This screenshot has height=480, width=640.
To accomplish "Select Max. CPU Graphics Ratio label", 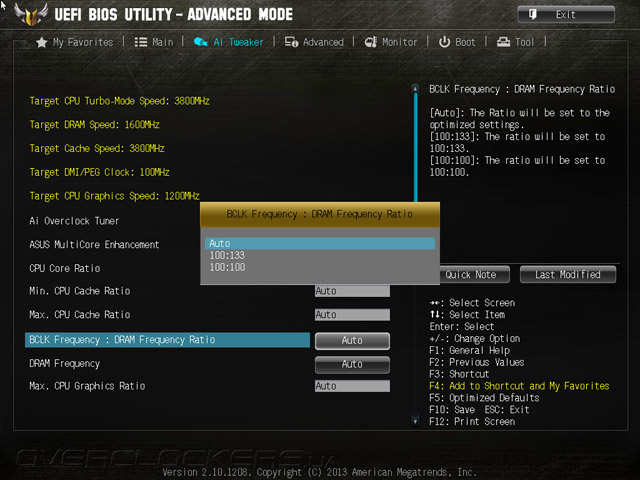I will (x=87, y=386).
